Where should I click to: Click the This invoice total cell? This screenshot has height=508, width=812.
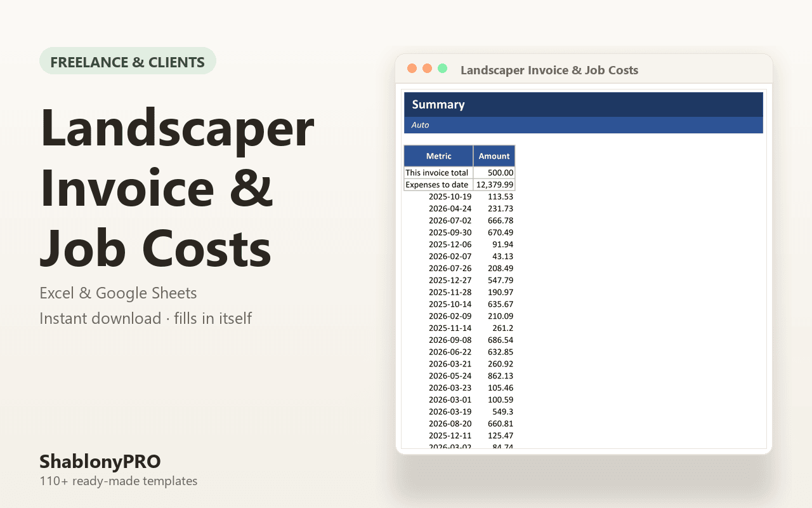[439, 173]
